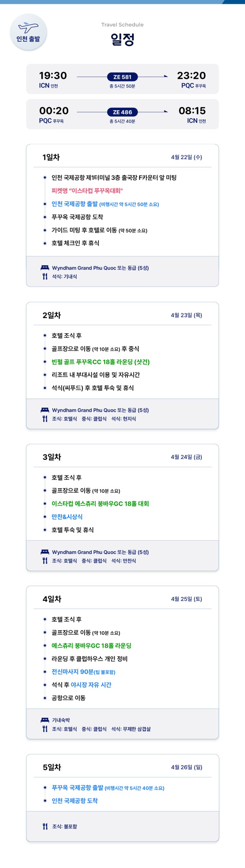245x868 pixels.
Task: Open the 빈펄 골프 푸꾸옥CC 18홀 라운딩 link
Action: [100, 362]
